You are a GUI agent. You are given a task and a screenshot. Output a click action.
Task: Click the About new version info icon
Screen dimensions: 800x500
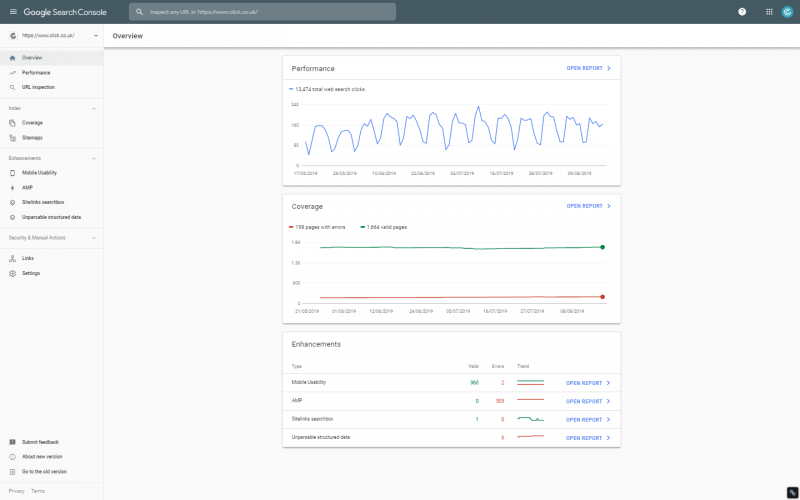pyautogui.click(x=13, y=457)
